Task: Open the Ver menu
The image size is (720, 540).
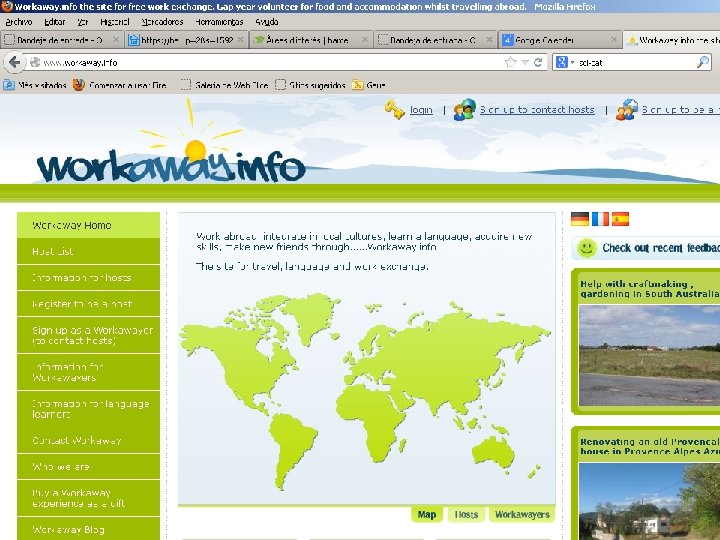Action: tap(83, 22)
